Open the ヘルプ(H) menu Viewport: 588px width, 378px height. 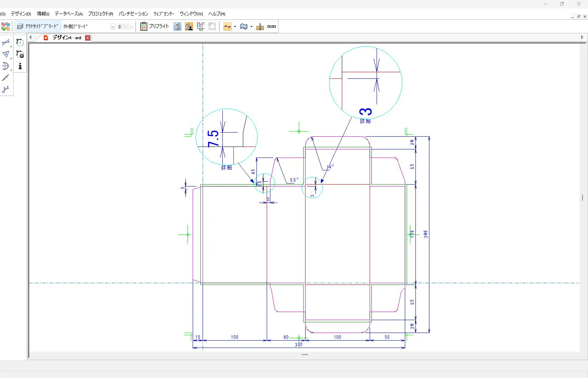click(x=217, y=14)
